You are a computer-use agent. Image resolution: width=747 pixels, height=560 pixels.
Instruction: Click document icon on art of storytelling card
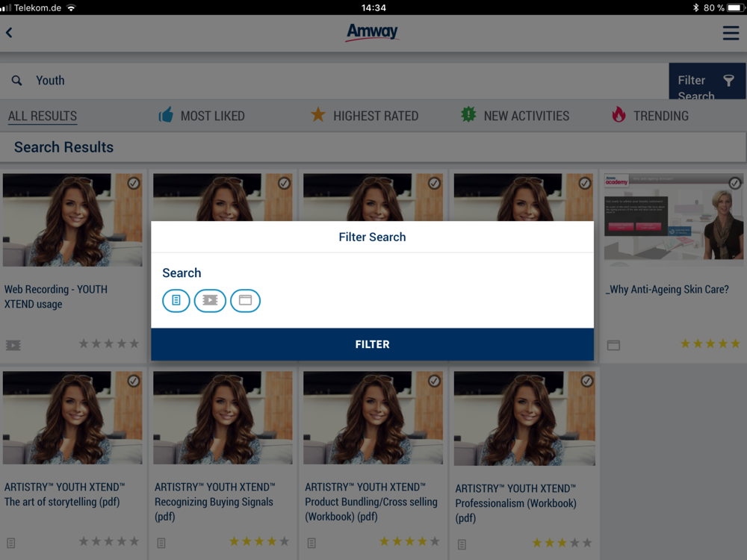11,543
